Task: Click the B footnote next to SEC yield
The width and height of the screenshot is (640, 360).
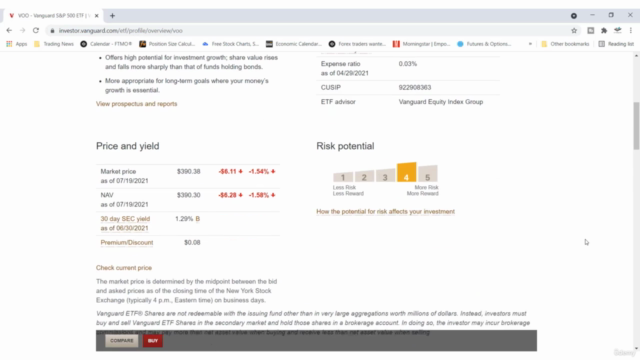Action: [198, 219]
